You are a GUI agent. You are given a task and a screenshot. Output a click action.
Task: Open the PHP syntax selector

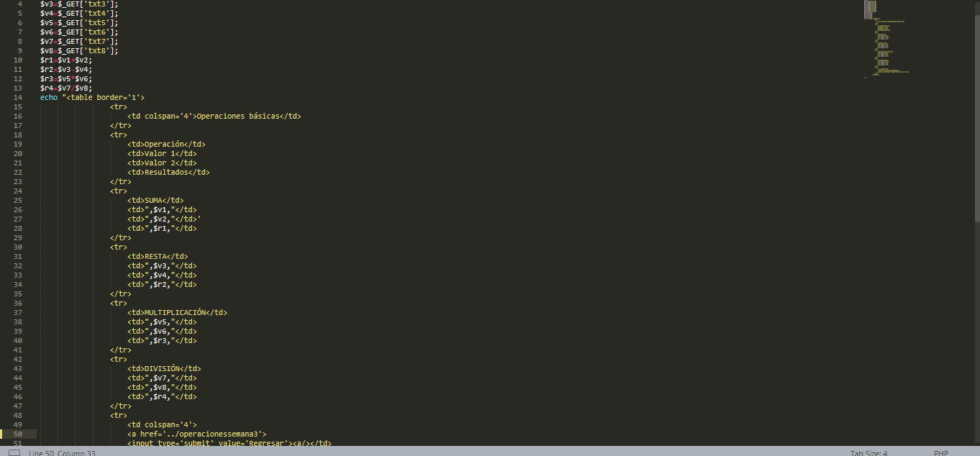941,453
